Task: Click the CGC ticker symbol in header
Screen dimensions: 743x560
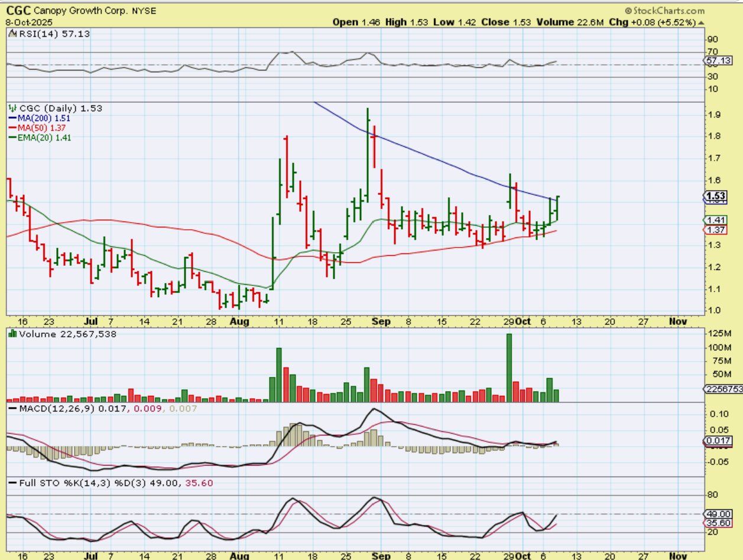Action: [18, 10]
